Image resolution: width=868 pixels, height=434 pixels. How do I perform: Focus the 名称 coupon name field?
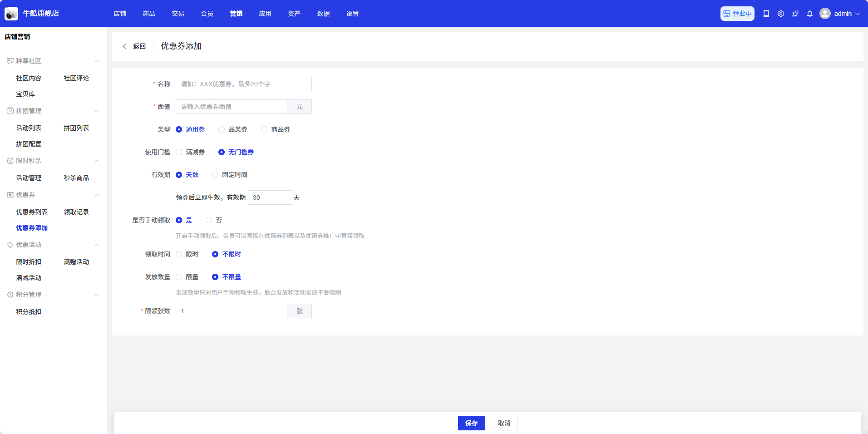coord(244,84)
